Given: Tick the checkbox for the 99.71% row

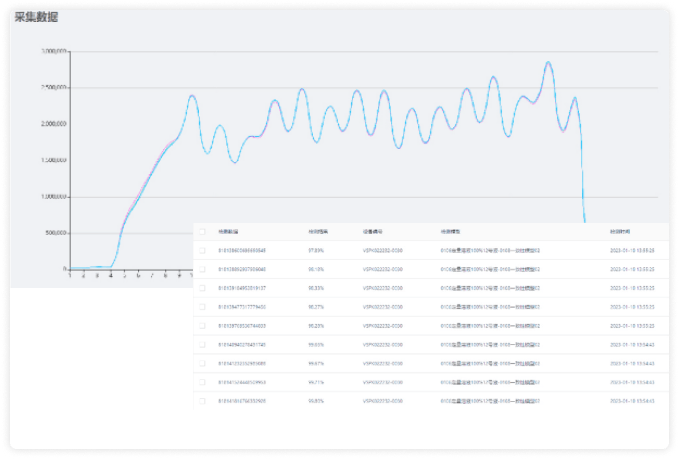Looking at the screenshot, I should (202, 382).
